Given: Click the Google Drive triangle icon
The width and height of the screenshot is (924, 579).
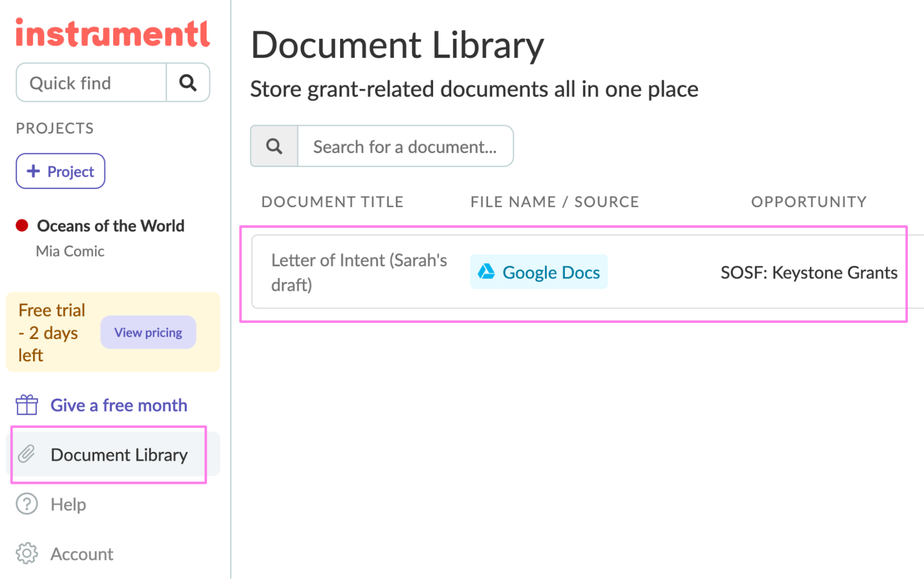Looking at the screenshot, I should coord(486,272).
